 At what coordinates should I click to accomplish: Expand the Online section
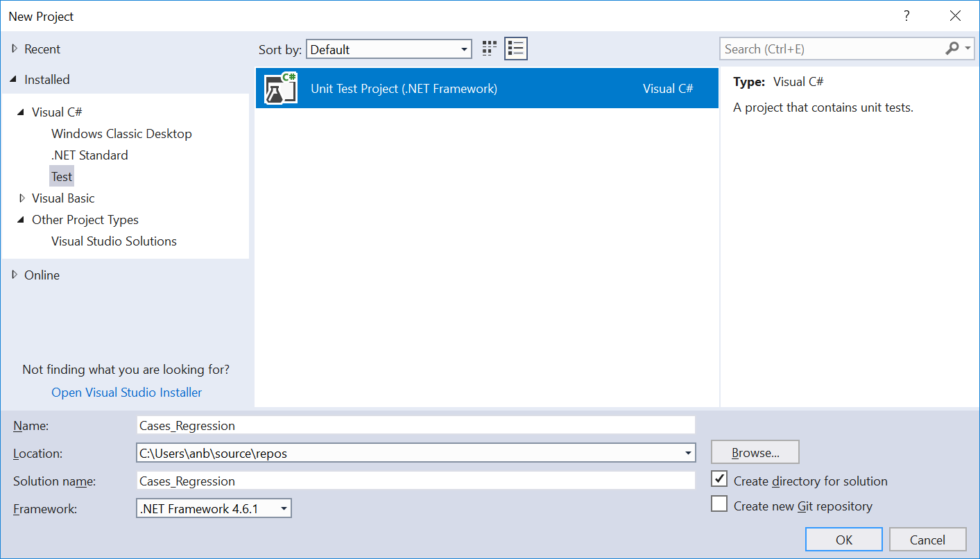click(x=15, y=275)
